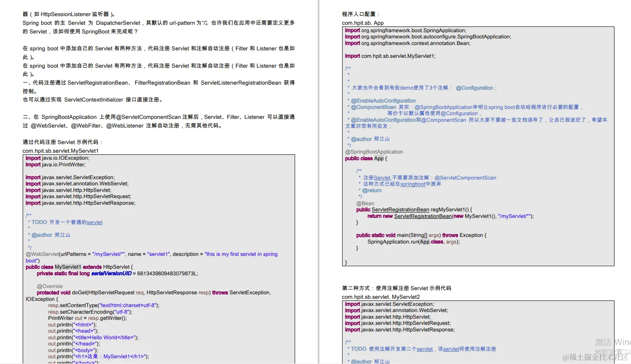
Task: Select the @Configuration annotation text
Action: click(x=475, y=87)
